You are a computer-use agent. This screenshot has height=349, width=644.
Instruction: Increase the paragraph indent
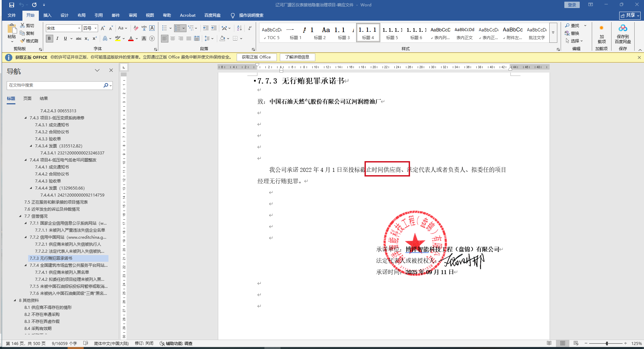point(214,28)
